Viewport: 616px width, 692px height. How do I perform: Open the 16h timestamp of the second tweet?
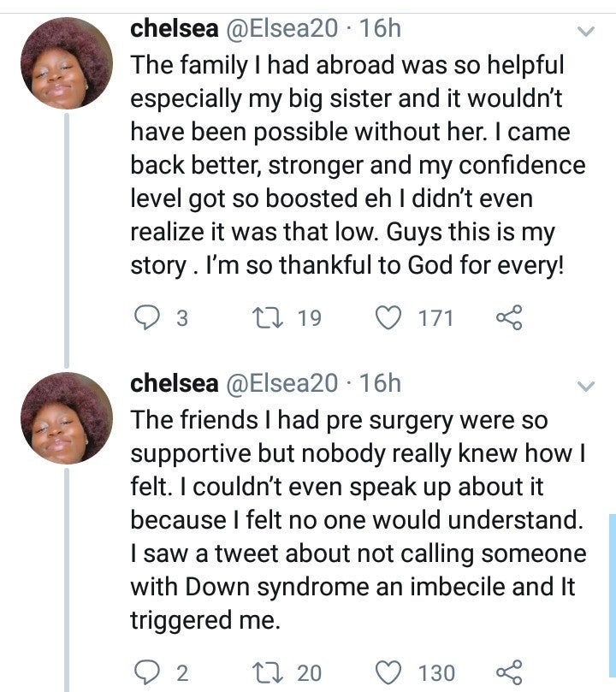coord(382,383)
